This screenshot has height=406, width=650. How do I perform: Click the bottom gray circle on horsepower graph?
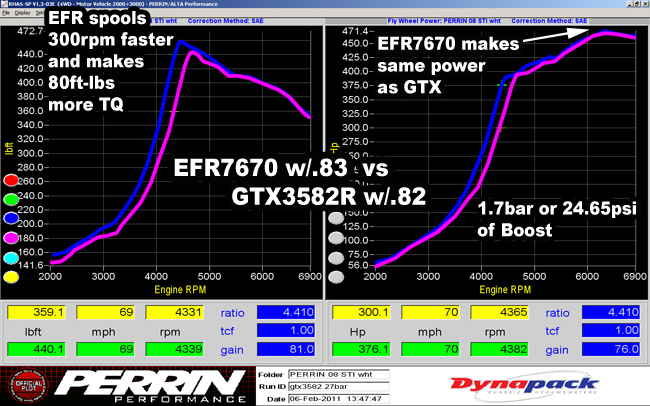click(336, 277)
